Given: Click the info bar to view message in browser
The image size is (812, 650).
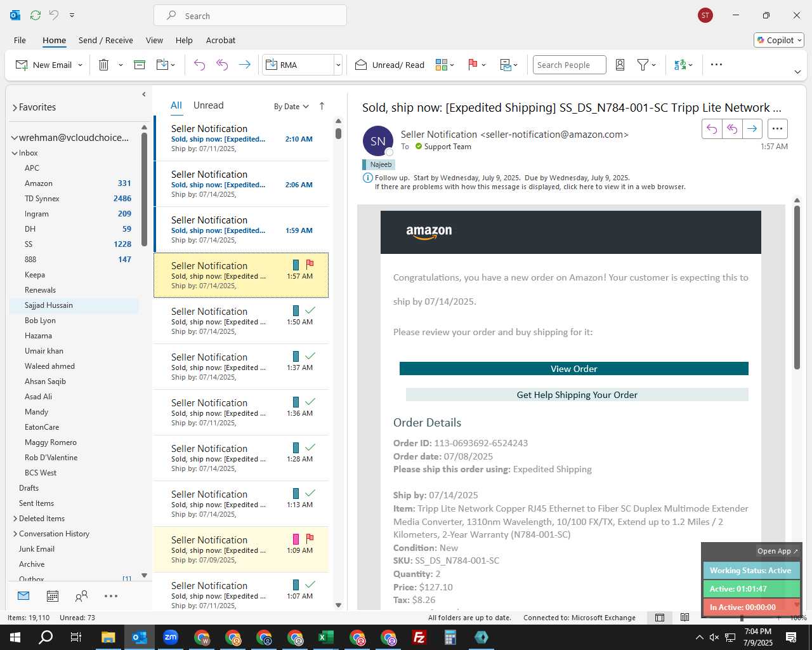Looking at the screenshot, I should (530, 187).
